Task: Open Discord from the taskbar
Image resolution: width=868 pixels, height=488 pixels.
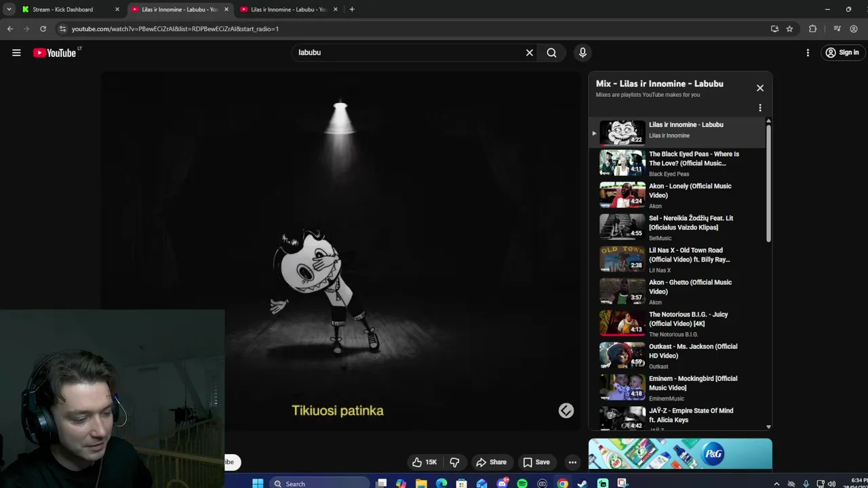Action: click(502, 483)
